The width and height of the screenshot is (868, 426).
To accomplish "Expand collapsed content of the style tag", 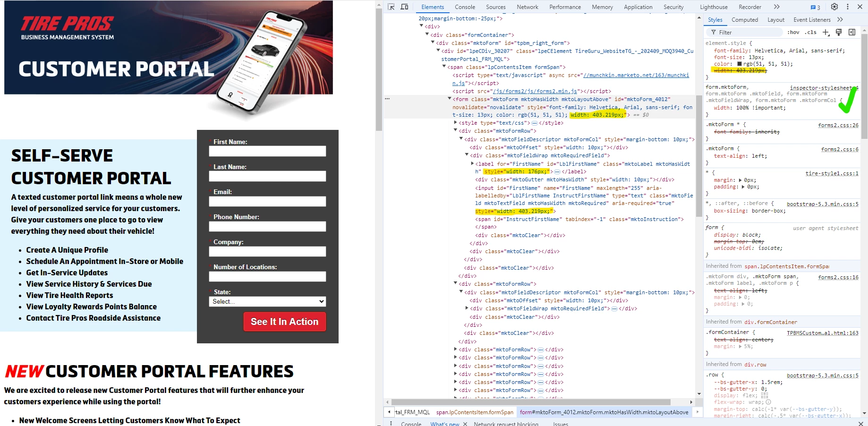I will pos(535,123).
